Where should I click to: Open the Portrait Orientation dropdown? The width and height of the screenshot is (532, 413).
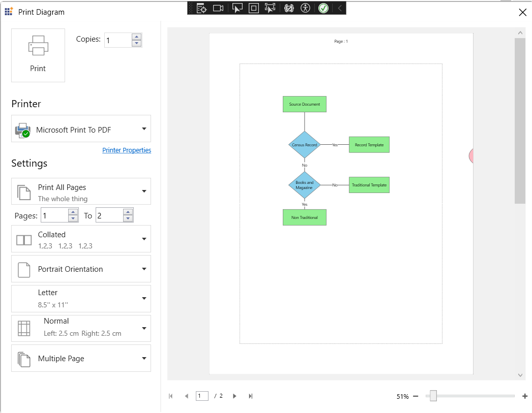(81, 269)
